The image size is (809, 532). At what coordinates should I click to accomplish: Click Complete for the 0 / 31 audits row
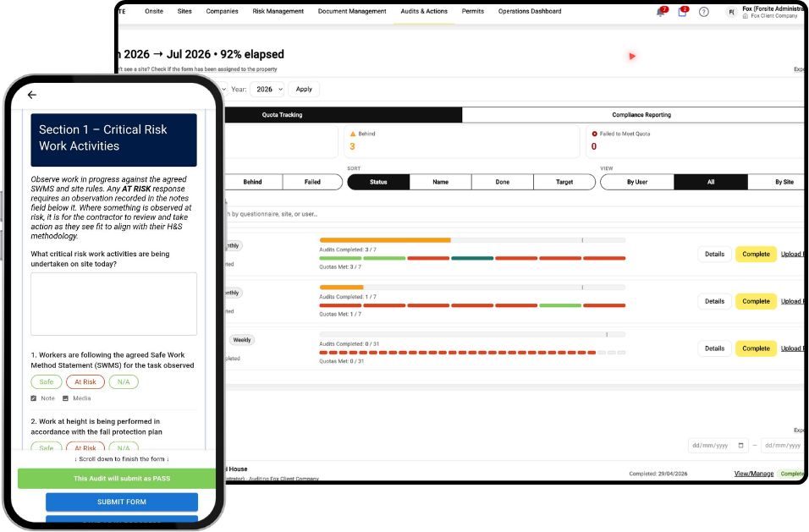(x=756, y=349)
